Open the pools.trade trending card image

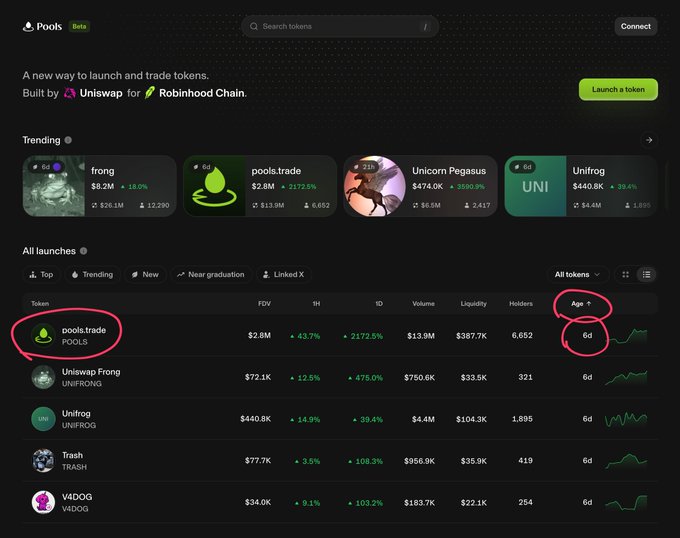pyautogui.click(x=215, y=186)
